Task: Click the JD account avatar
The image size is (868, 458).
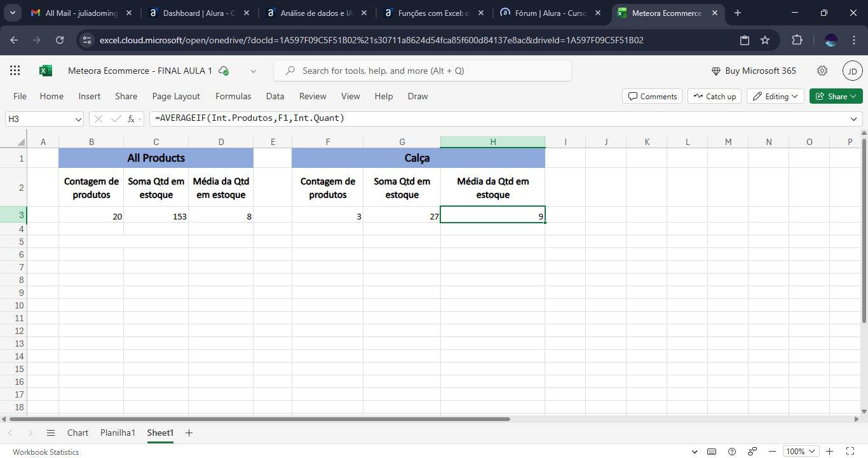Action: click(852, 71)
